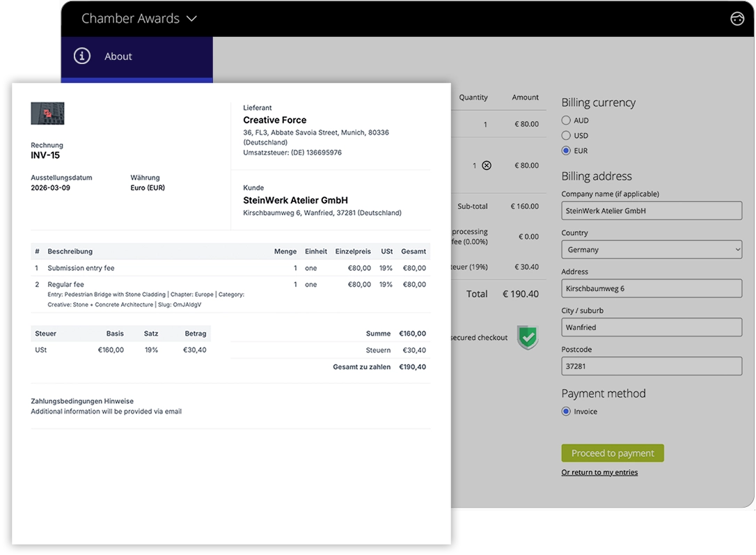This screenshot has width=756, height=555.
Task: Select USD as billing currency
Action: coord(565,135)
